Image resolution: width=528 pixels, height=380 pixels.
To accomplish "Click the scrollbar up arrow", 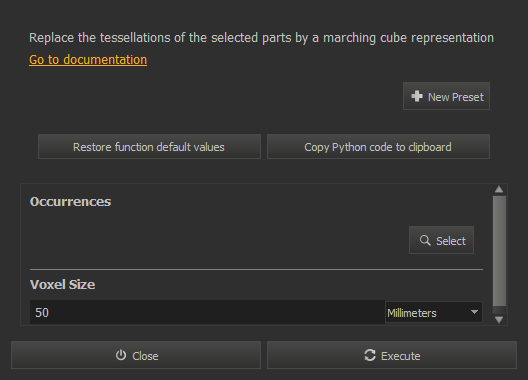I will (x=499, y=189).
